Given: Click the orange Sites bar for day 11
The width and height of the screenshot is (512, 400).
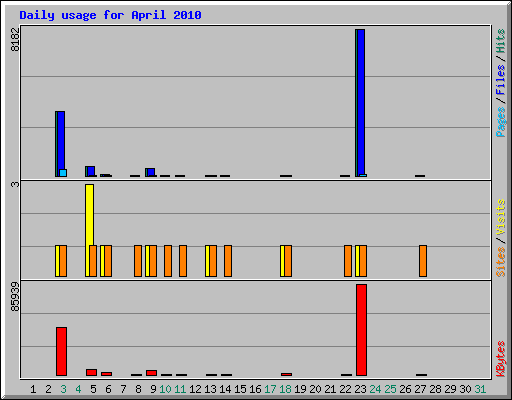Looking at the screenshot, I should coord(183,261).
